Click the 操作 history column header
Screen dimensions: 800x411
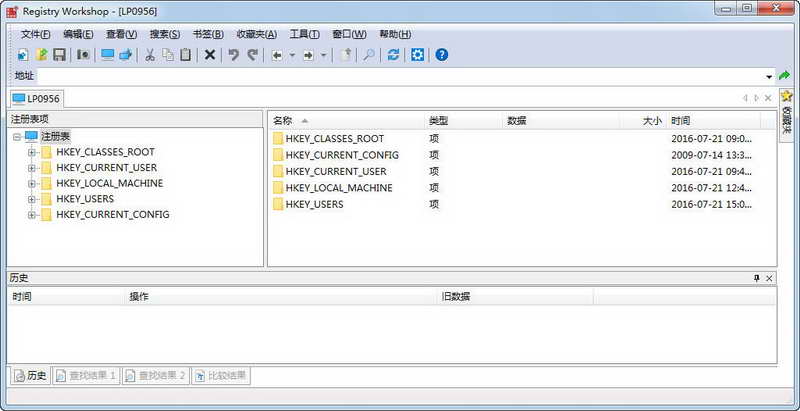pyautogui.click(x=282, y=297)
